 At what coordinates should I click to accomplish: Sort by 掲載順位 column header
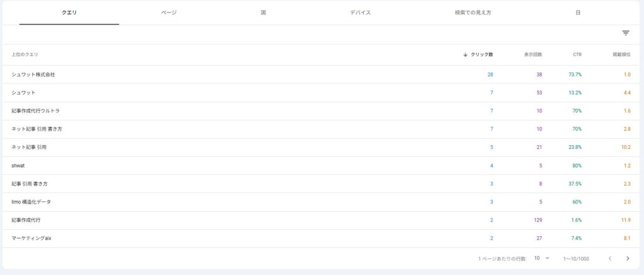tap(621, 55)
